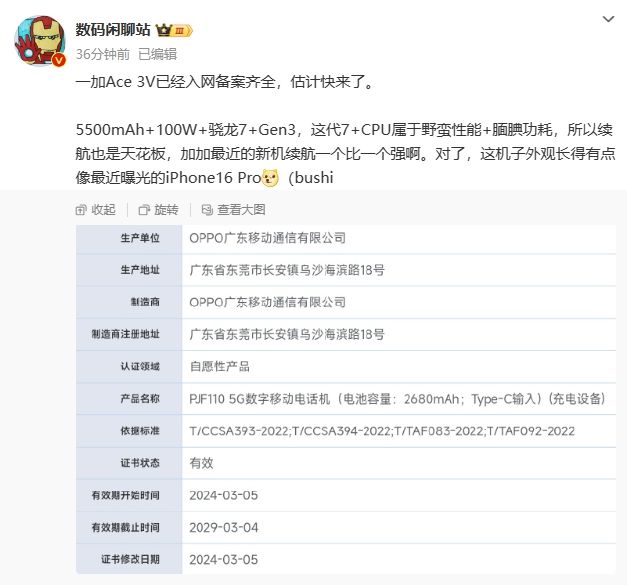Click the 认证领域 row label
This screenshot has width=627, height=585.
[140, 366]
